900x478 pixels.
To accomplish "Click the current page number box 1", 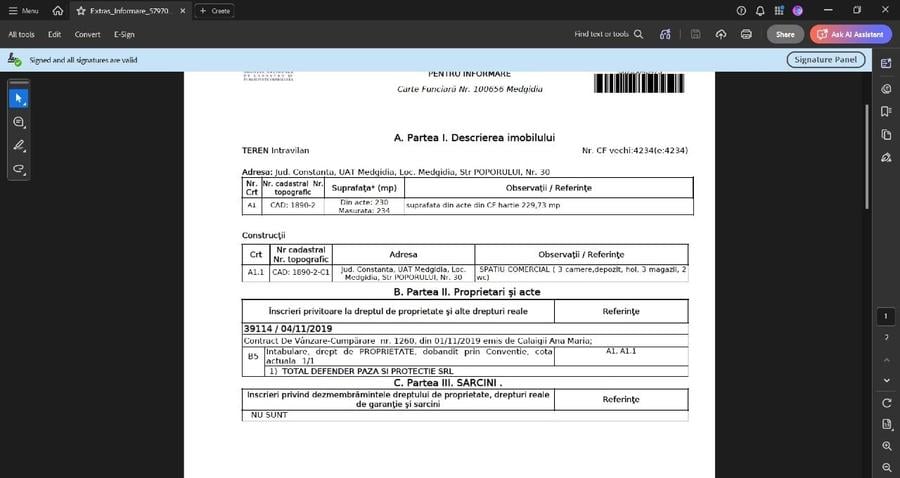I will (x=886, y=316).
